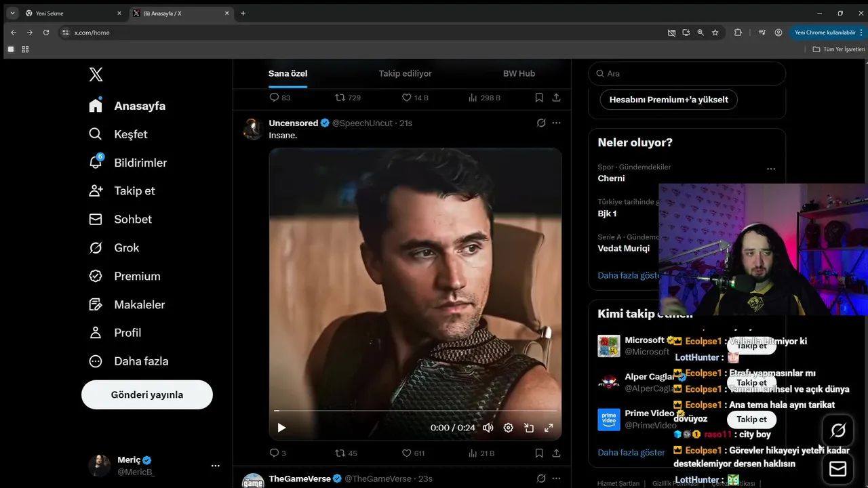Open Profil page
The height and width of the screenshot is (488, 868).
[115, 332]
